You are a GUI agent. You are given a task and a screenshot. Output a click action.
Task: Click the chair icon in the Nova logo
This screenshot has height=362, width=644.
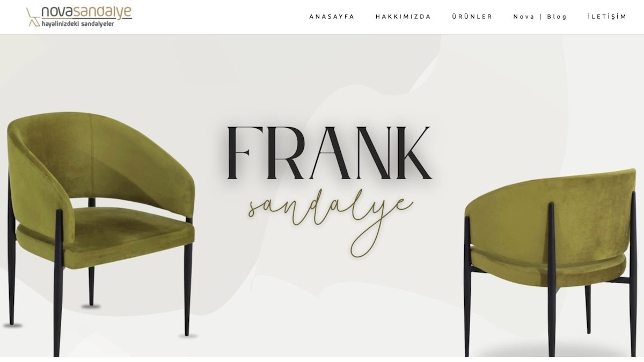[x=33, y=17]
